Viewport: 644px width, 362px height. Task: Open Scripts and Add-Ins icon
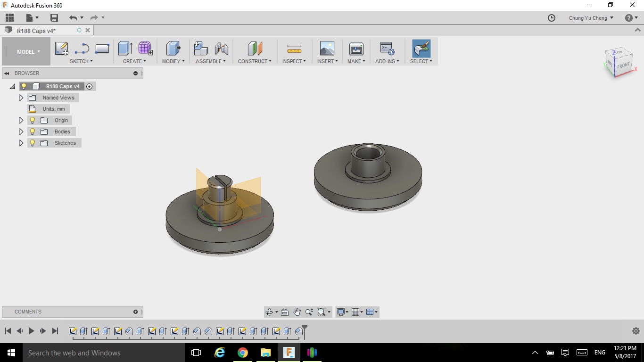click(388, 49)
